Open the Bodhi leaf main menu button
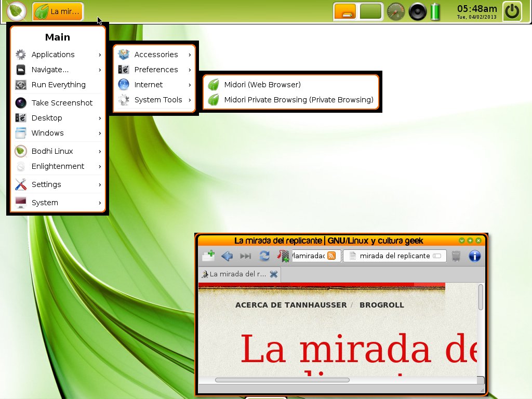Viewport: 532px width, 399px height. (16, 11)
